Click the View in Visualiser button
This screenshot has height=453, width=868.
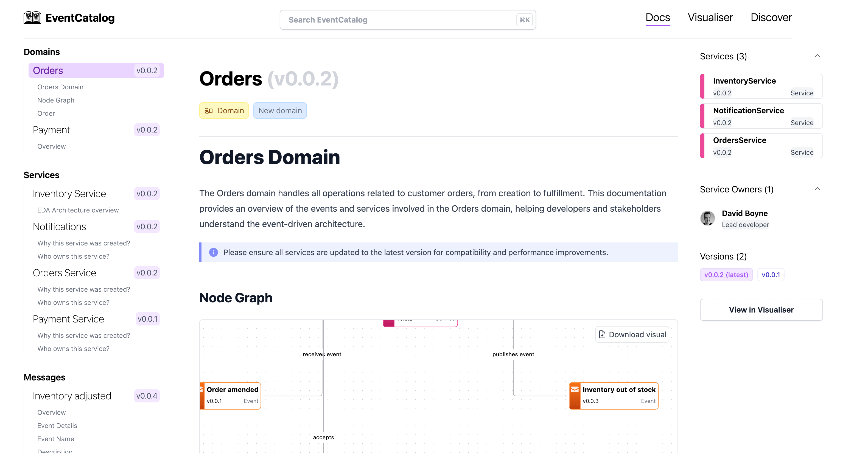click(761, 309)
